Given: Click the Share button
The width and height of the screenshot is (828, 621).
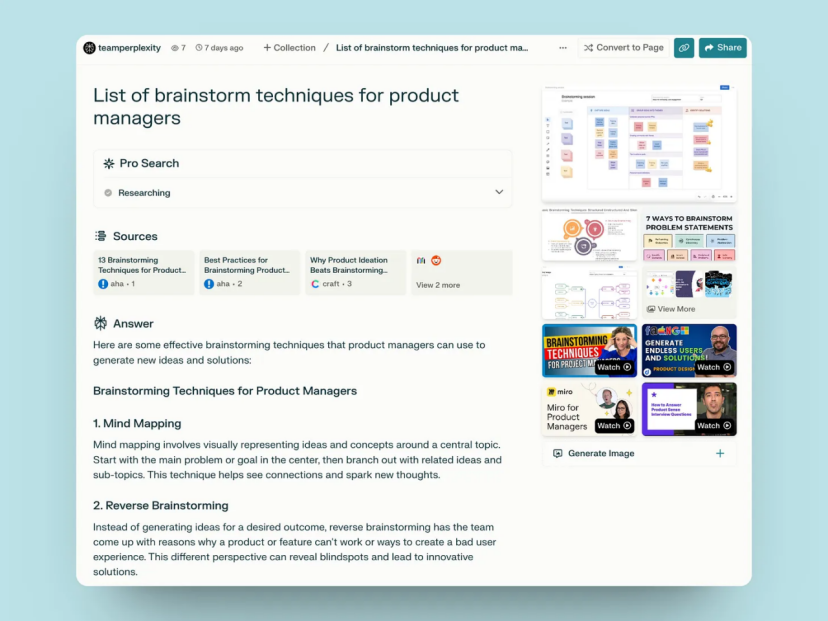Looking at the screenshot, I should pos(722,48).
